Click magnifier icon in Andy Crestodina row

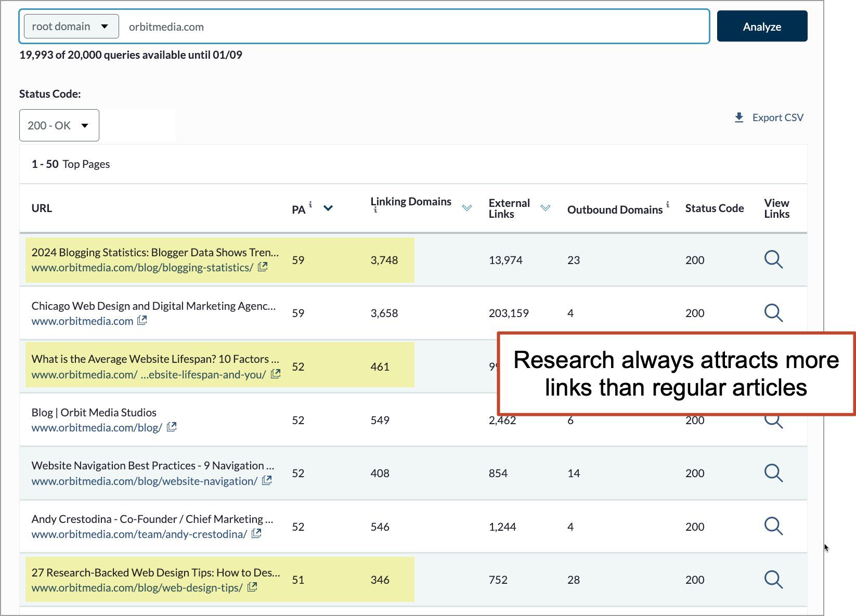[773, 526]
